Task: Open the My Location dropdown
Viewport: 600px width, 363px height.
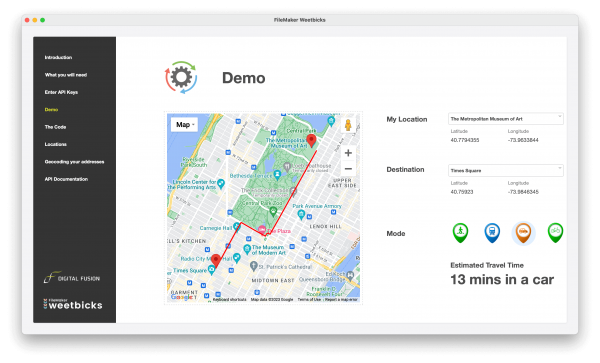Action: pyautogui.click(x=505, y=119)
